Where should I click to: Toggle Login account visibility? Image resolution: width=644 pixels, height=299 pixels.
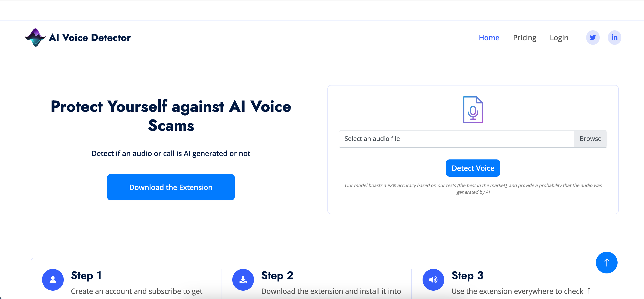click(559, 37)
